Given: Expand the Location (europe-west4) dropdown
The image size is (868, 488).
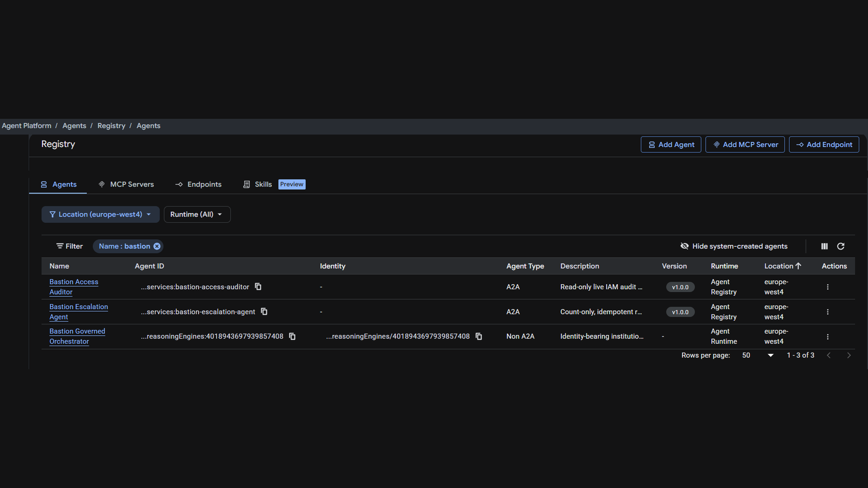Looking at the screenshot, I should coord(100,215).
